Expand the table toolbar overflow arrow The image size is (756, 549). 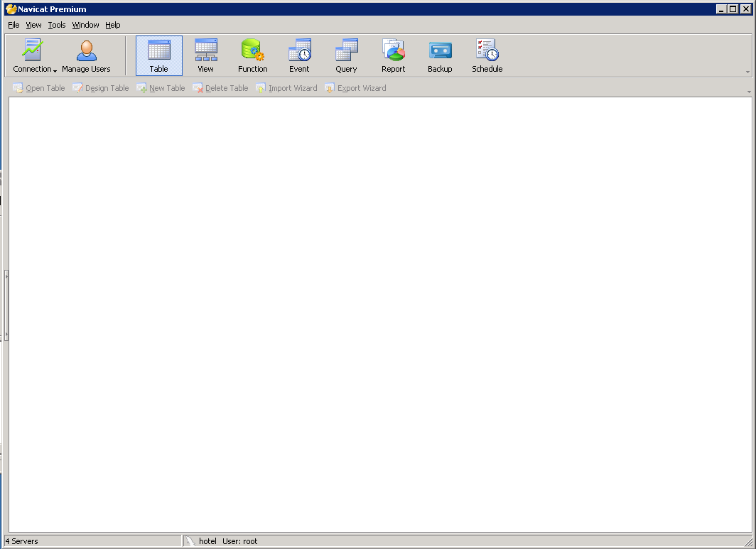tap(749, 91)
